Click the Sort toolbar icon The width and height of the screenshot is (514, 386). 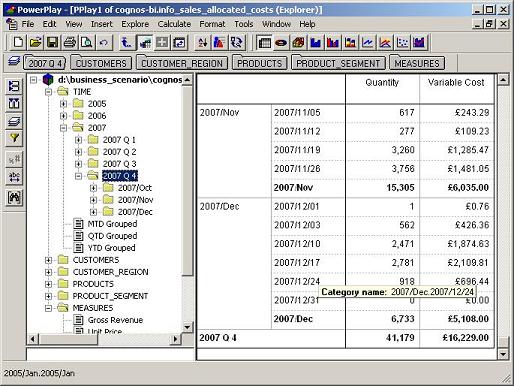(202, 42)
